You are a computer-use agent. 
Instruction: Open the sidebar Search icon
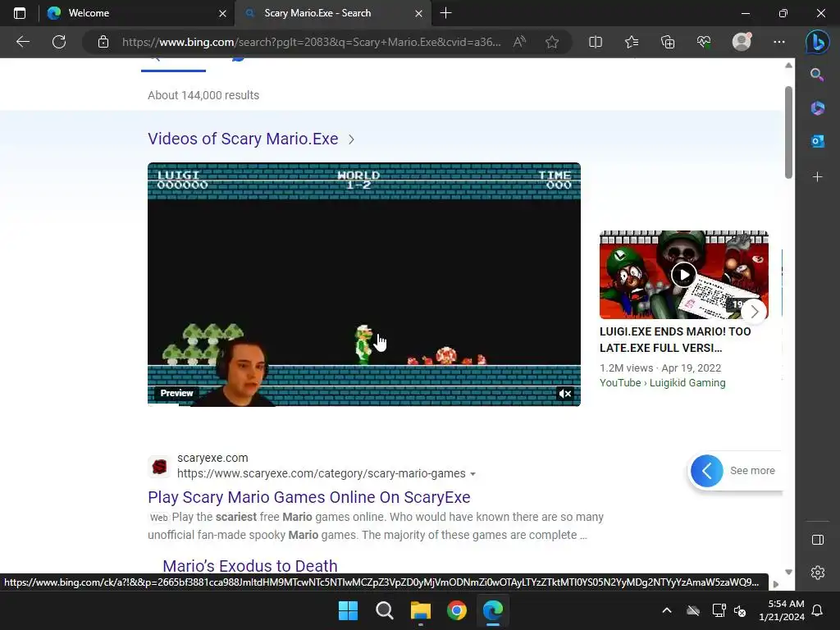(x=817, y=75)
